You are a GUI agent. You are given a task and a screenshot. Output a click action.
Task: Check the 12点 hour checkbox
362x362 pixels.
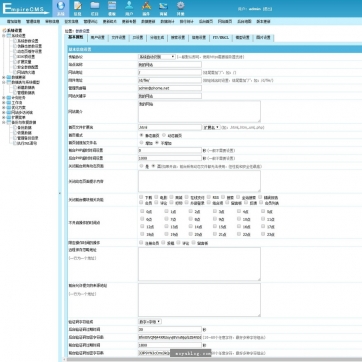point(142,226)
